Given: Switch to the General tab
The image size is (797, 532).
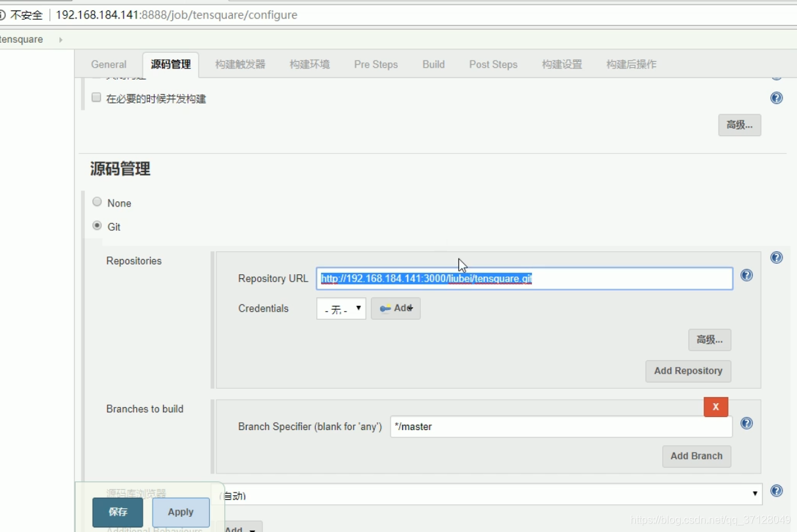Looking at the screenshot, I should 109,64.
